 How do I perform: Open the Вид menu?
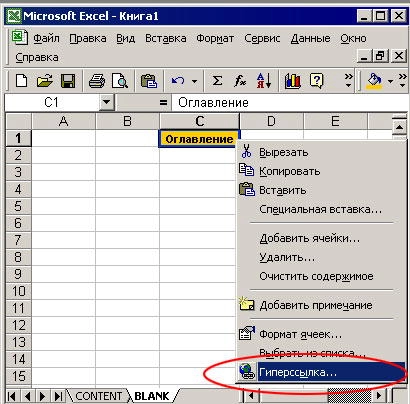click(126, 39)
